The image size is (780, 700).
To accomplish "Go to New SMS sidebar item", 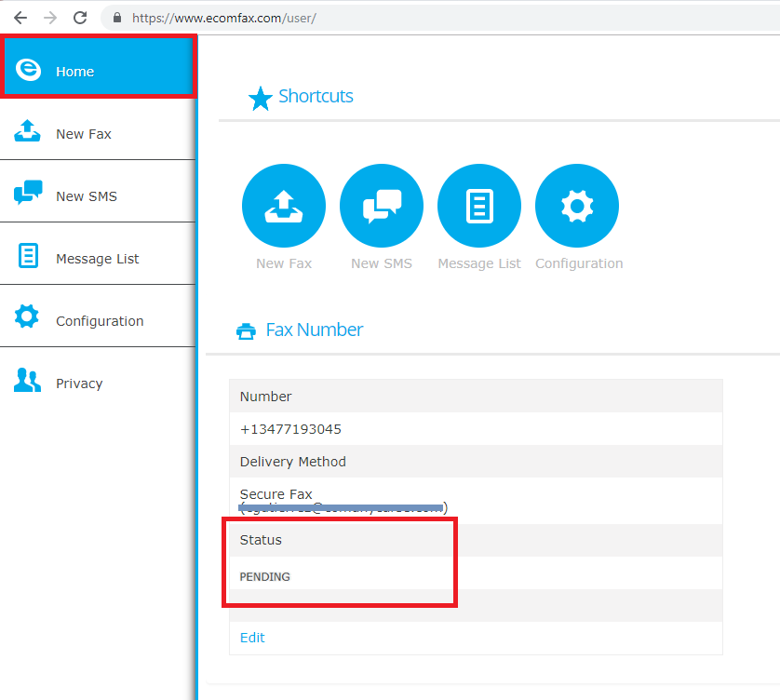I will point(99,192).
